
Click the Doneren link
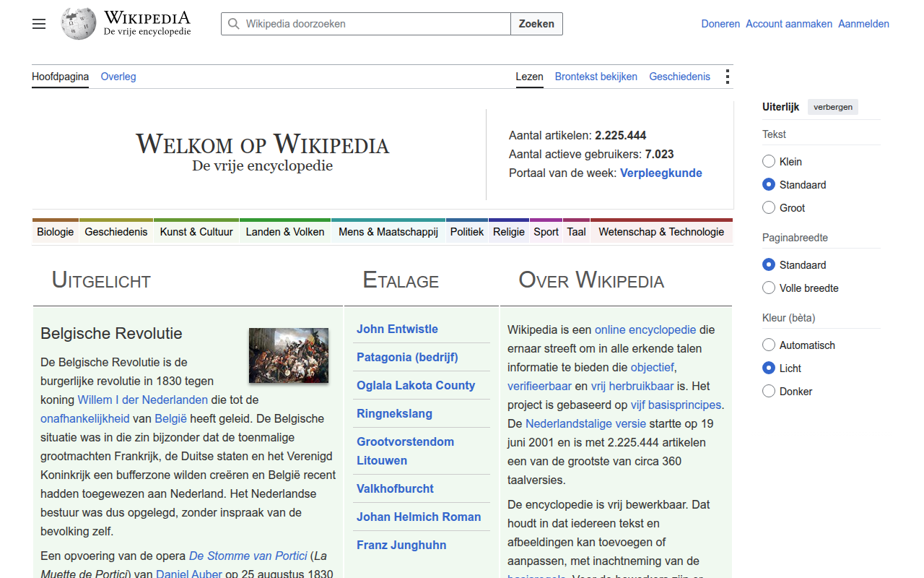[720, 24]
